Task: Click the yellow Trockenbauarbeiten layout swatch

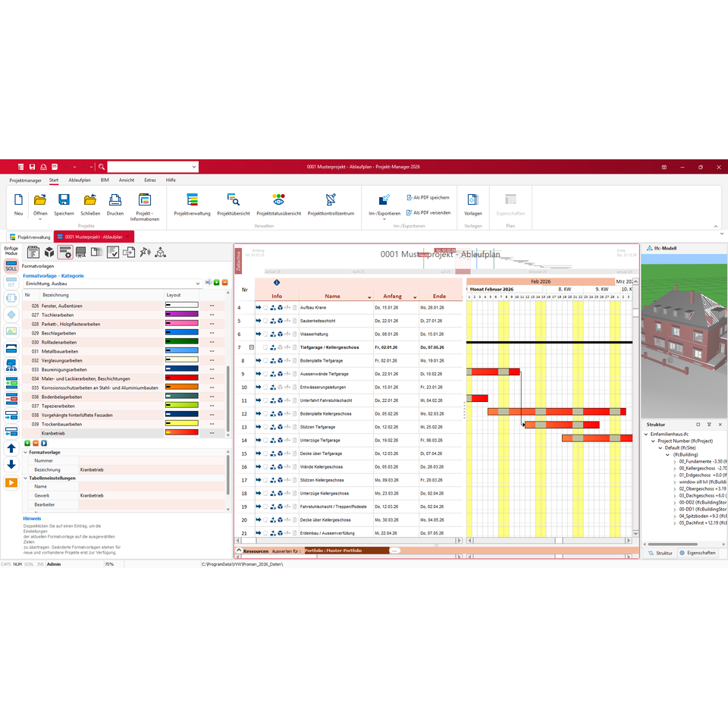Action: click(182, 423)
